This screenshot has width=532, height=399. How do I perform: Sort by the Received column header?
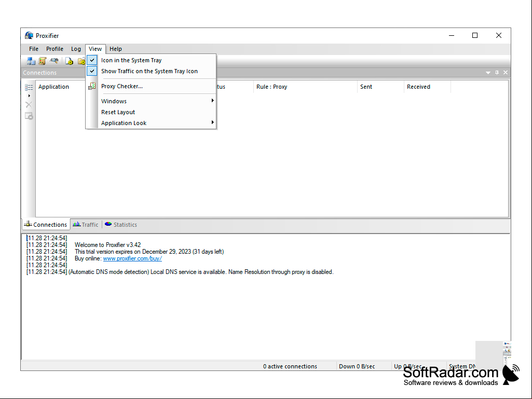(x=428, y=87)
